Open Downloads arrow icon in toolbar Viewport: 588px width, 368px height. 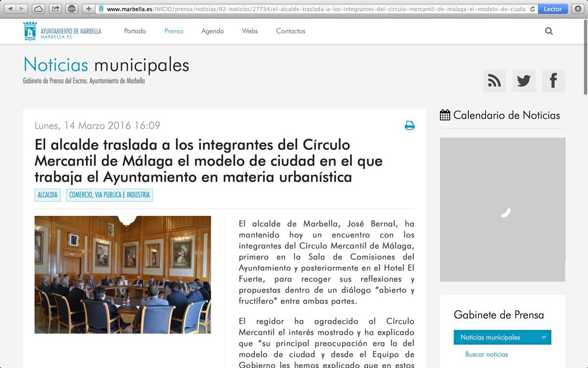578,9
